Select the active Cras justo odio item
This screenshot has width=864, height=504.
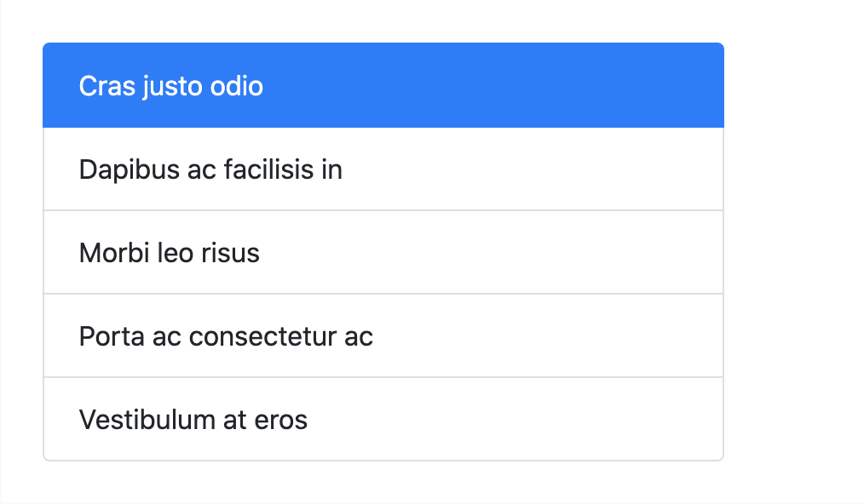tap(383, 86)
